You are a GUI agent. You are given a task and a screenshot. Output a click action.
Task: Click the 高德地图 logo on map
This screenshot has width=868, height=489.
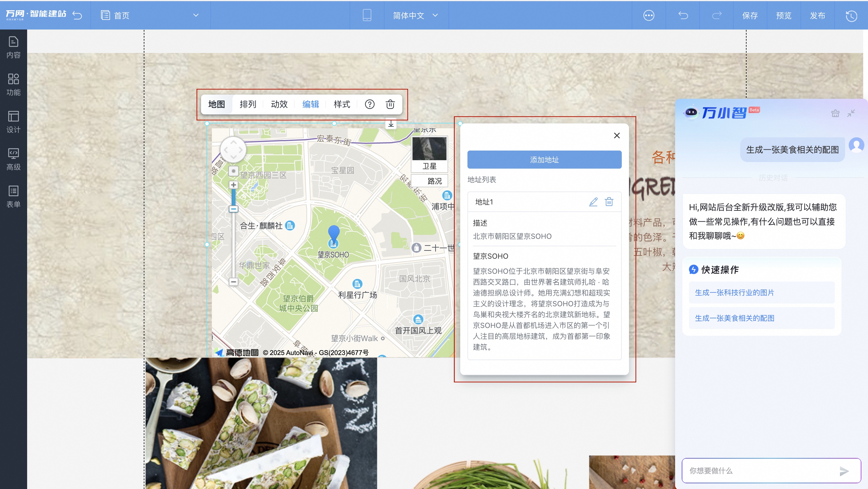coord(237,352)
